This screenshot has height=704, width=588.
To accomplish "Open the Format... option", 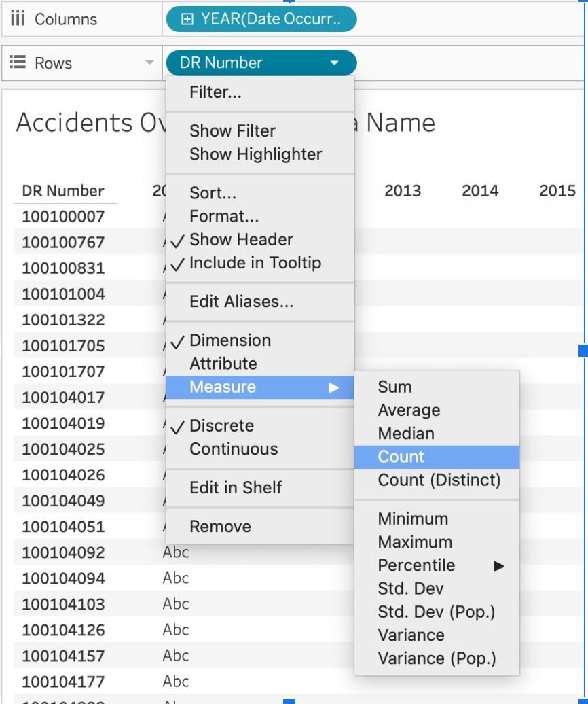I will [x=260, y=216].
